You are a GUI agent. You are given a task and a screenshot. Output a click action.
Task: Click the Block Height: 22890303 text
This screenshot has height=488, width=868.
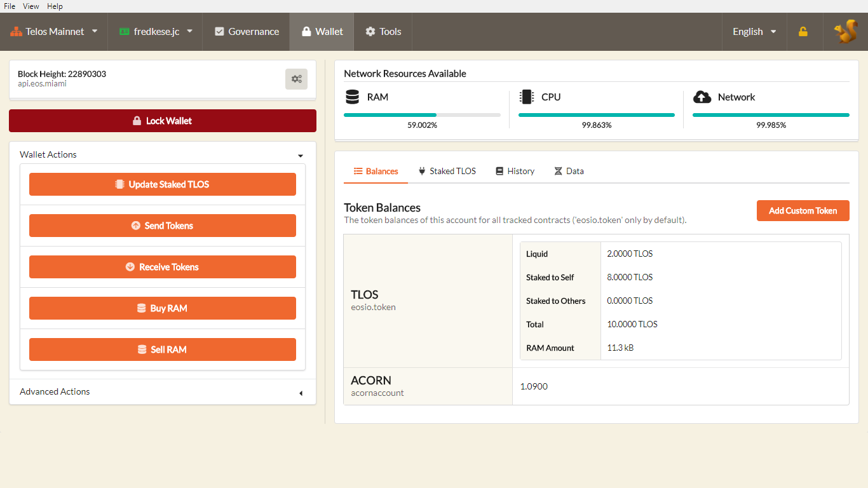62,74
